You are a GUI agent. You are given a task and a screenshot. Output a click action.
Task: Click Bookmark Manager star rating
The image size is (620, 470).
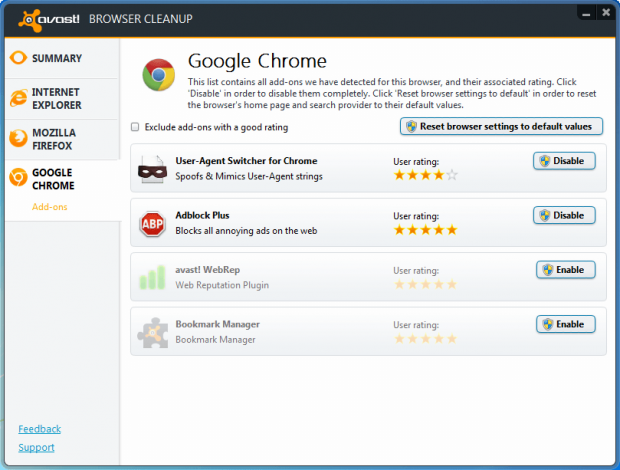click(425, 339)
